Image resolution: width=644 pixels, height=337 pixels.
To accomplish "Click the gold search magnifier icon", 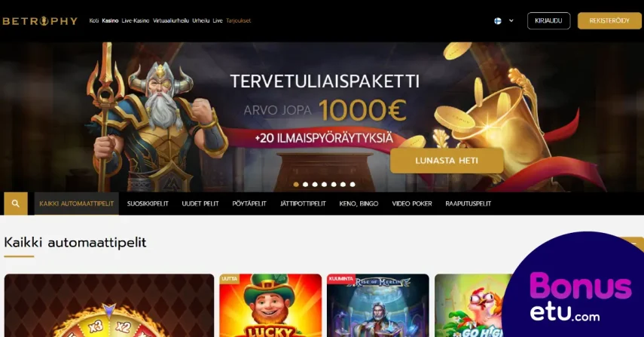I will (x=16, y=204).
